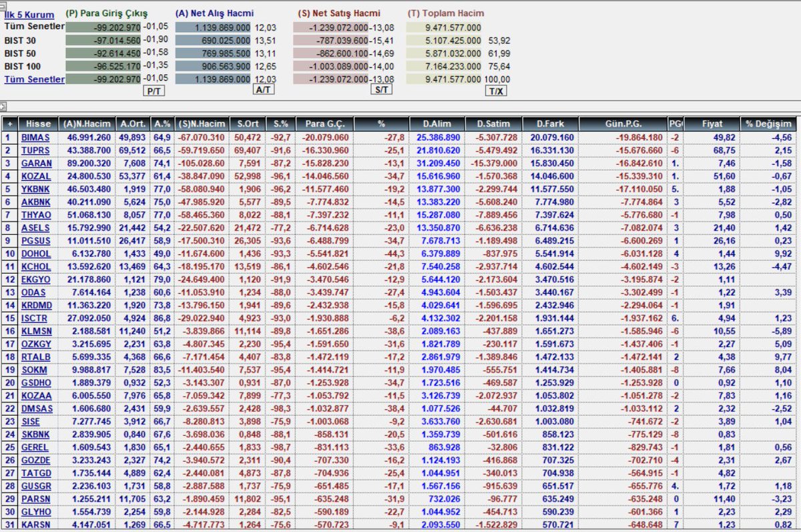Click the T/X button

(x=496, y=91)
